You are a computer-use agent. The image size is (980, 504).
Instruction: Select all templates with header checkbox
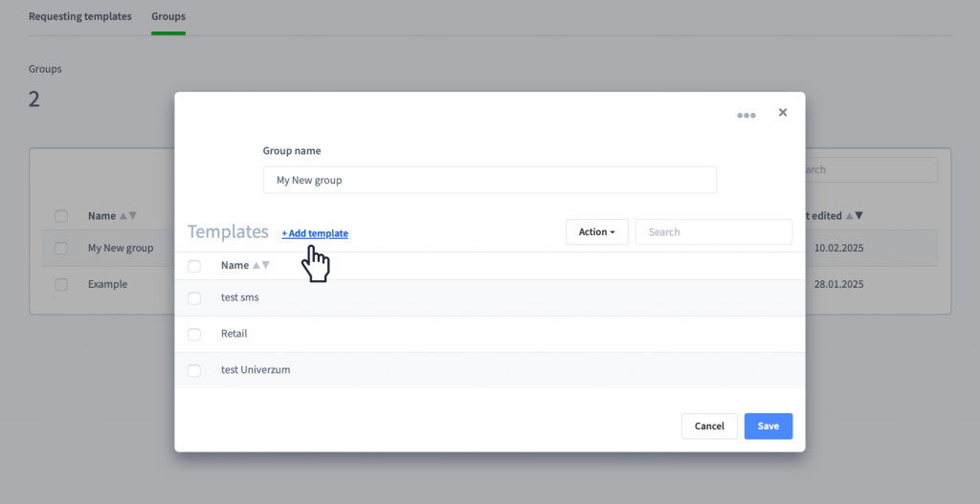194,266
